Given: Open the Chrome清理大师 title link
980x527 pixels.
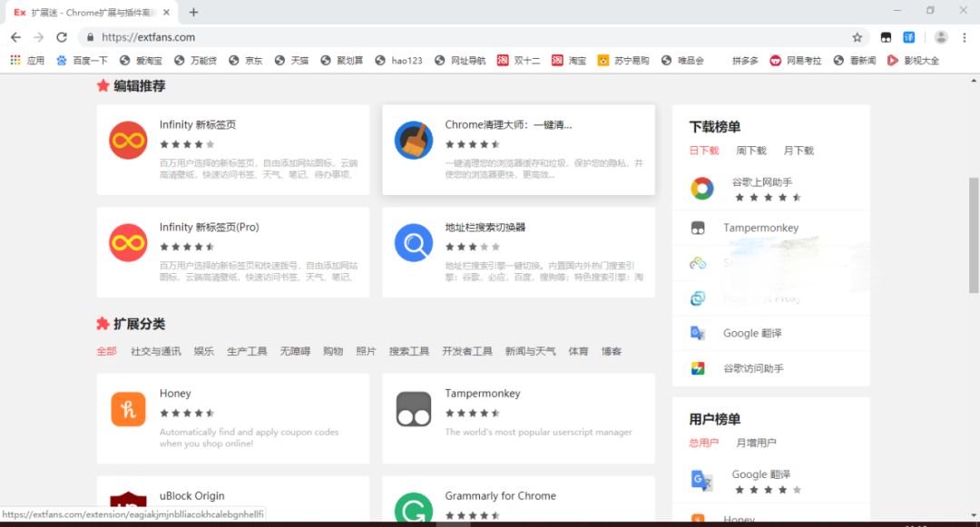Looking at the screenshot, I should click(x=508, y=125).
